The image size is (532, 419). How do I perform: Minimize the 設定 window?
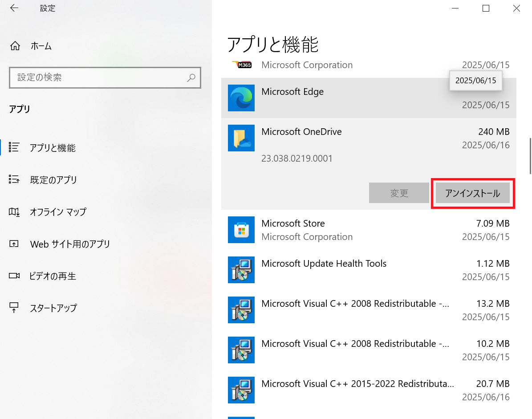(455, 8)
